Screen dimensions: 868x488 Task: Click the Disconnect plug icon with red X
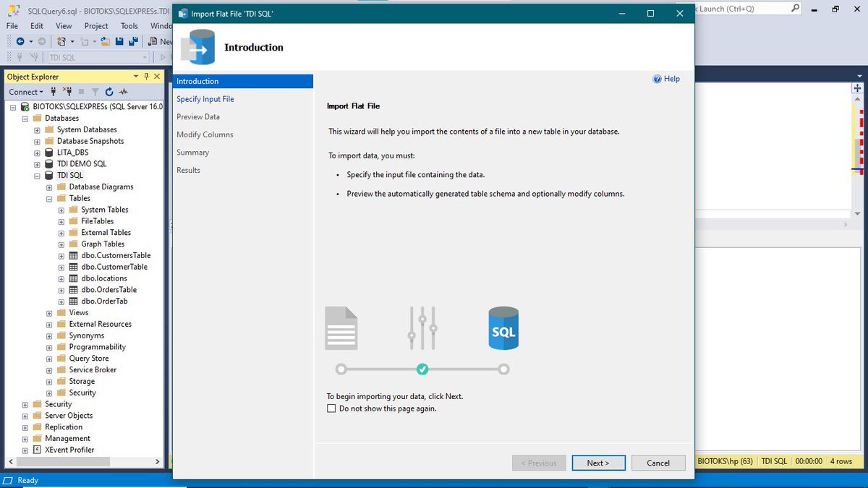pyautogui.click(x=67, y=92)
